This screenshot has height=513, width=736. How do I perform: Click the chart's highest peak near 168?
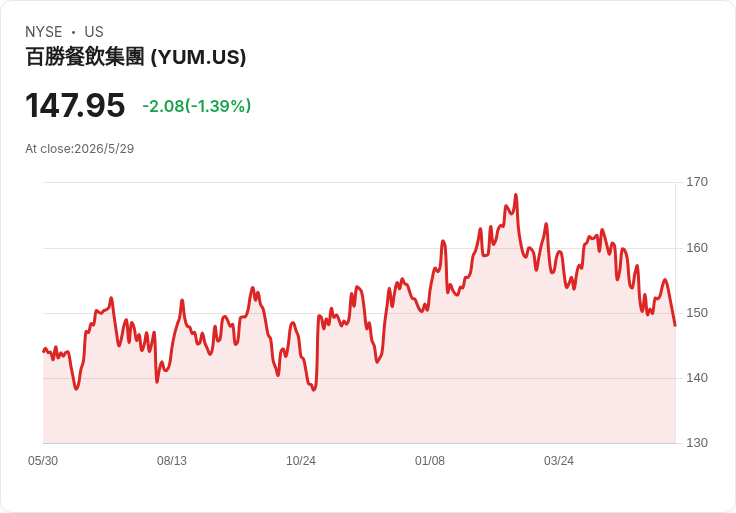tap(516, 194)
